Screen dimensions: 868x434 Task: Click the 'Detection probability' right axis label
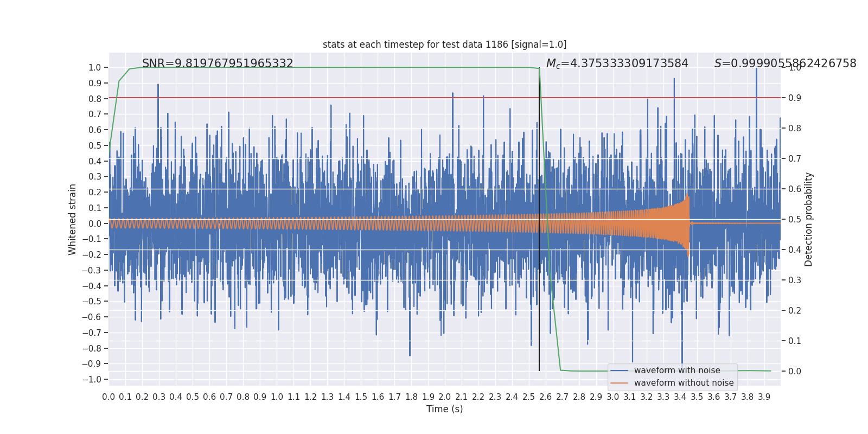(x=809, y=219)
